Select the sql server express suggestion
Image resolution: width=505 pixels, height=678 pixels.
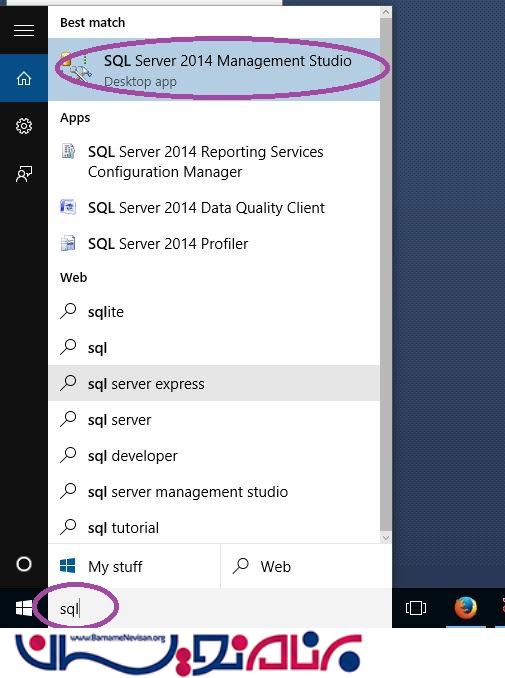(214, 384)
